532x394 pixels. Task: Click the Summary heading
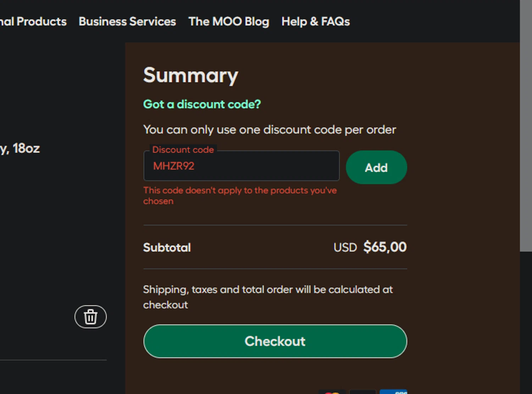pos(190,75)
